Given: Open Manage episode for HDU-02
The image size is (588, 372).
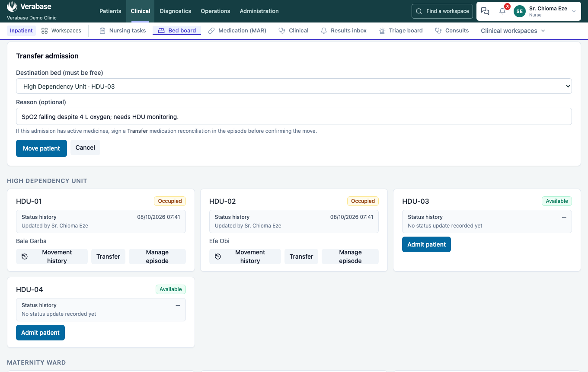Looking at the screenshot, I should click(350, 257).
